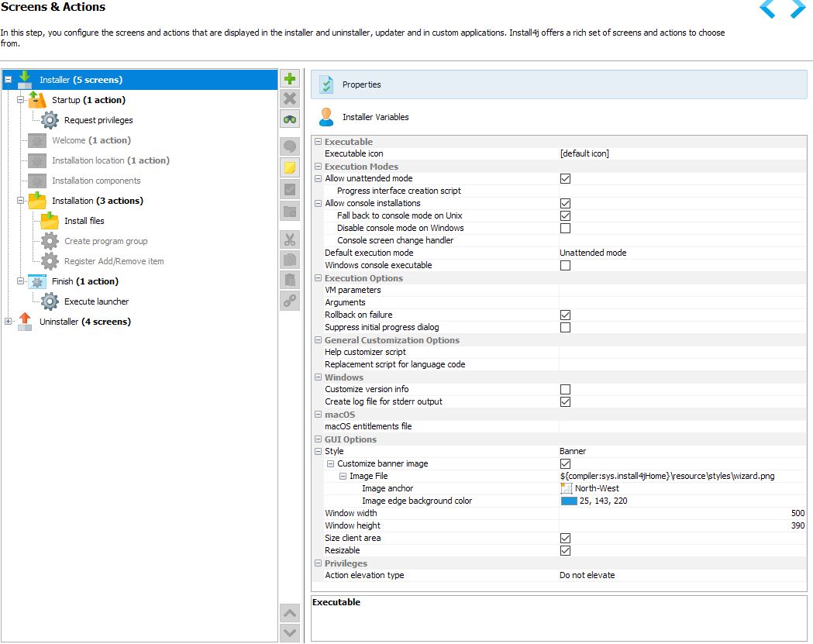The image size is (813, 644).
Task: Collapse the Execution Modes section
Action: tap(319, 167)
